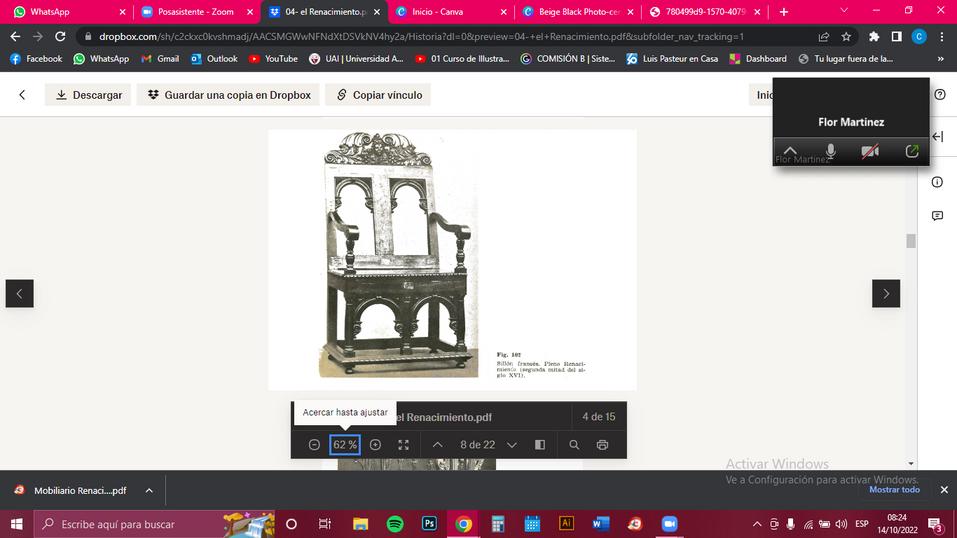Click Mostrar todo downloads link
Image resolution: width=957 pixels, height=538 pixels.
click(894, 490)
